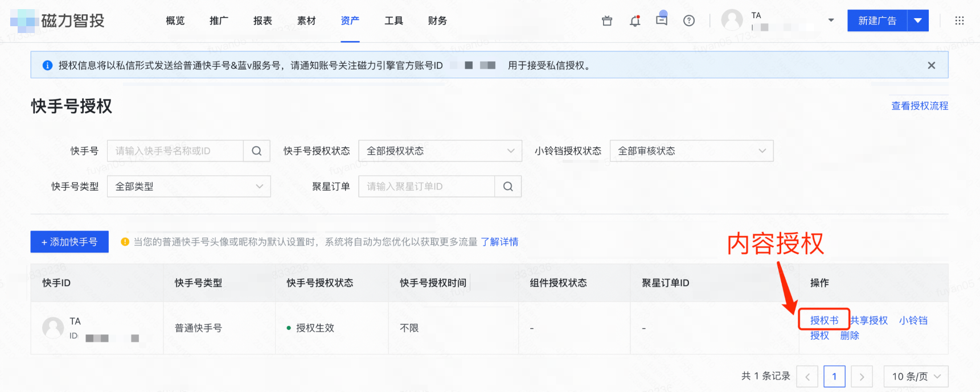Image resolution: width=980 pixels, height=392 pixels.
Task: Open the message inbox icon
Action: tap(662, 19)
